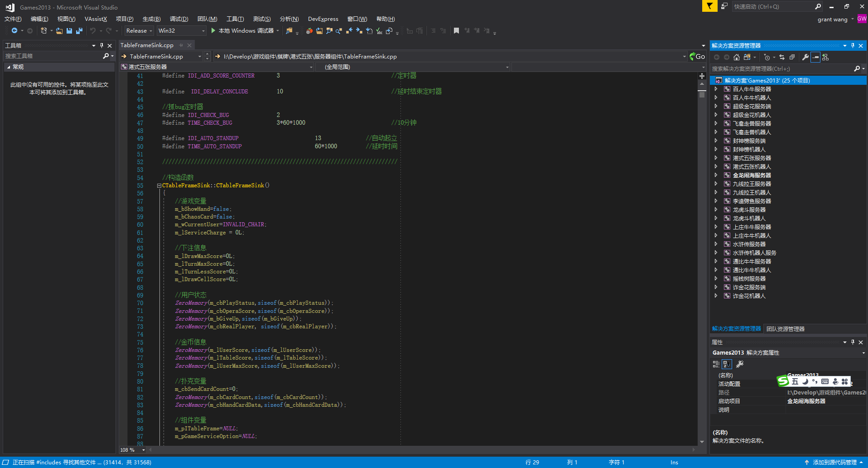Switch to the 团队资源管理器 tab
This screenshot has height=468, width=868.
click(786, 329)
